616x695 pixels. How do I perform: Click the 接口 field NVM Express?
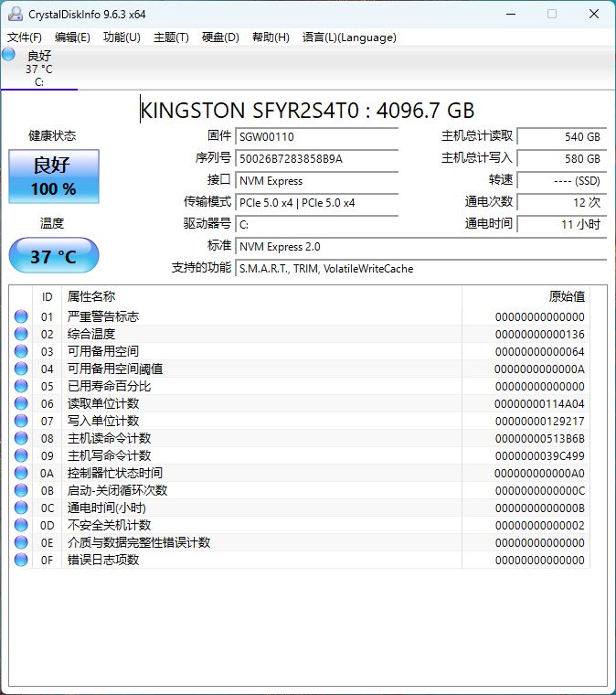316,180
